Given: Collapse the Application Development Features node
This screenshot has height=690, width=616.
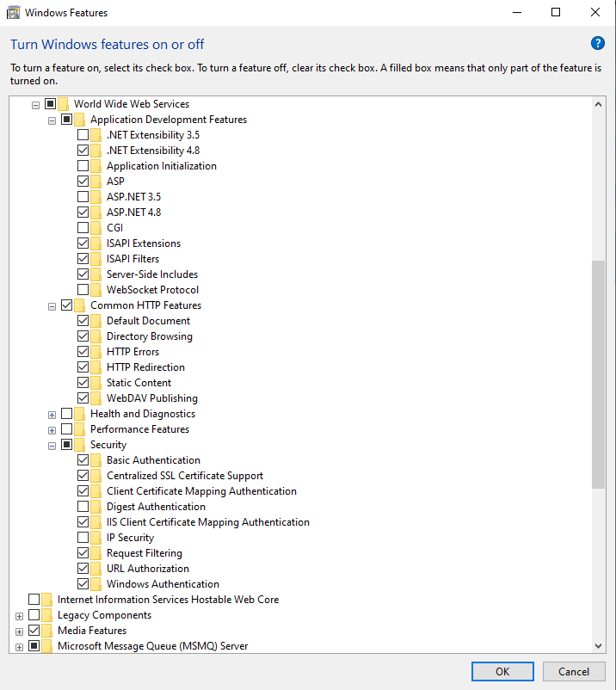Looking at the screenshot, I should pyautogui.click(x=52, y=120).
